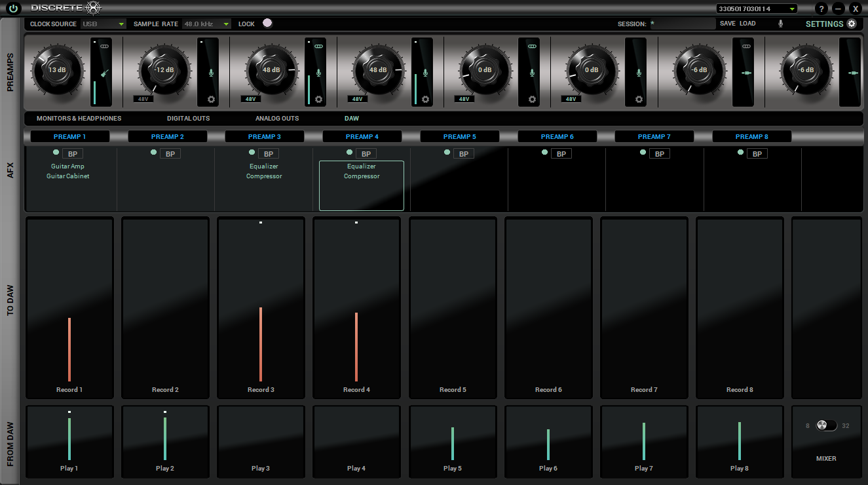Screen dimensions: 868x485
Task: Click Compressor effect under Preamp 3
Action: coord(264,176)
